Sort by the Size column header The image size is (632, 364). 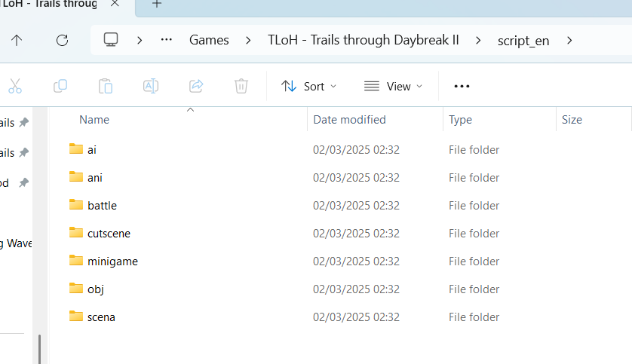click(572, 120)
